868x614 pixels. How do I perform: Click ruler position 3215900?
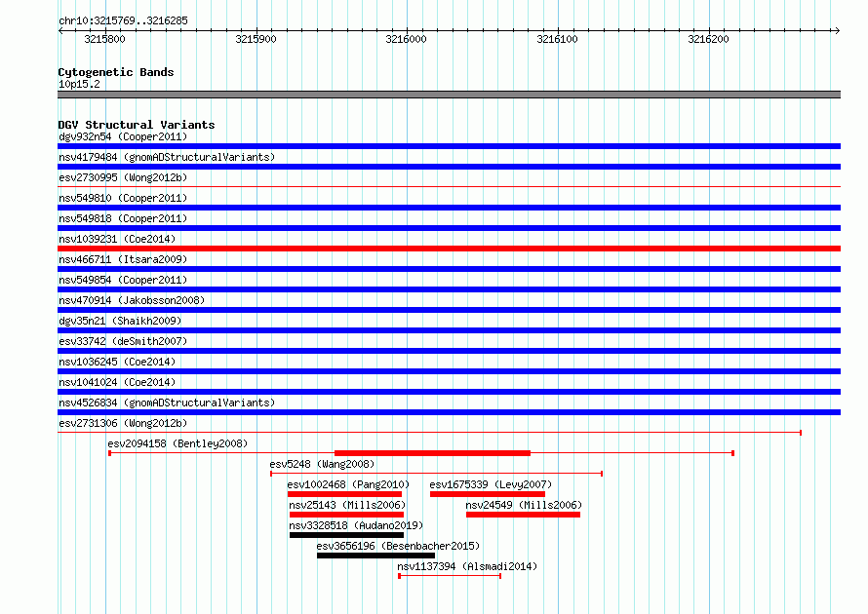coord(256,39)
